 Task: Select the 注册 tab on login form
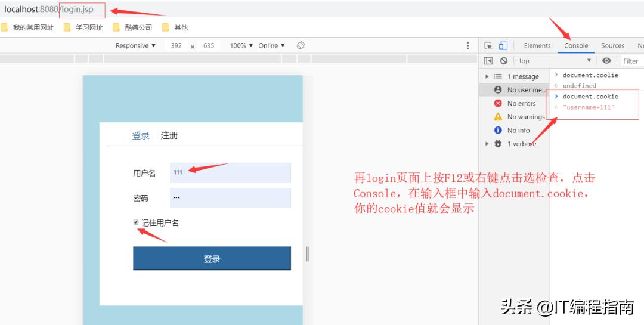pyautogui.click(x=169, y=135)
